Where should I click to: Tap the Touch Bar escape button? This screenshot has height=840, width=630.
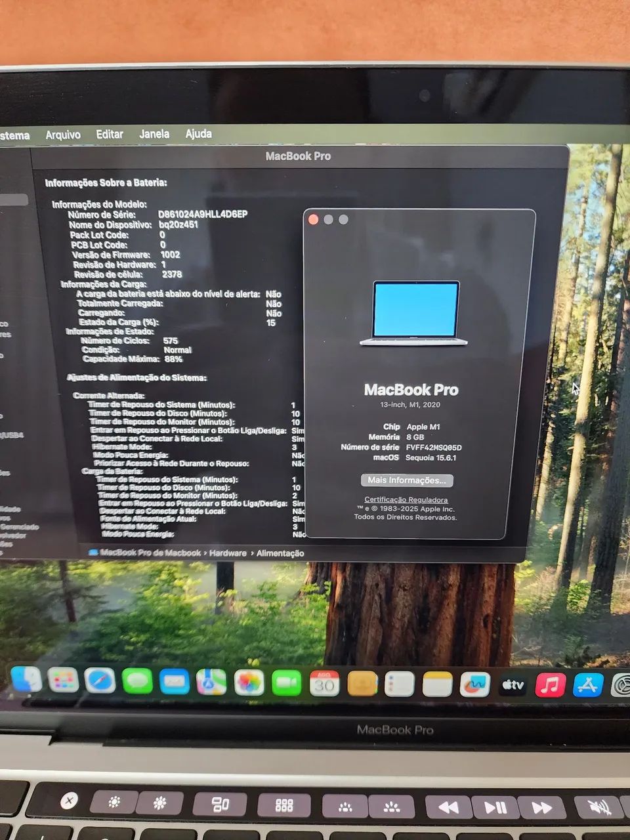pos(69,801)
